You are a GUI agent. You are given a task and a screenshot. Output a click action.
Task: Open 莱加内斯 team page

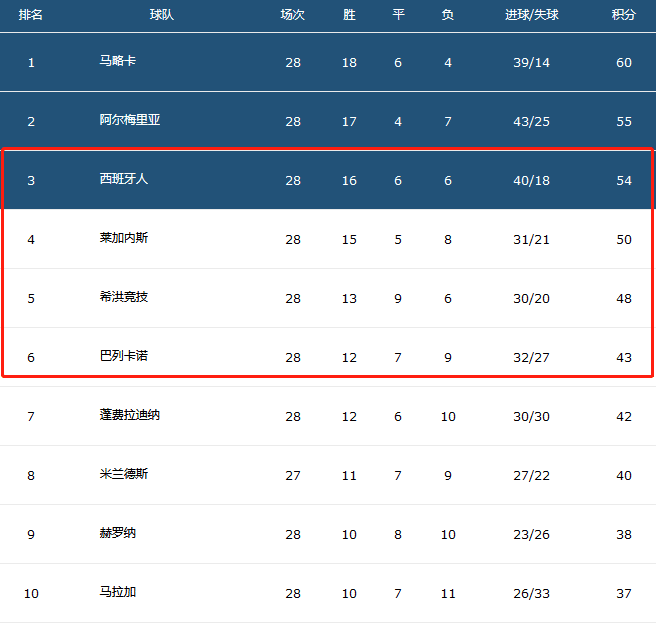(124, 238)
